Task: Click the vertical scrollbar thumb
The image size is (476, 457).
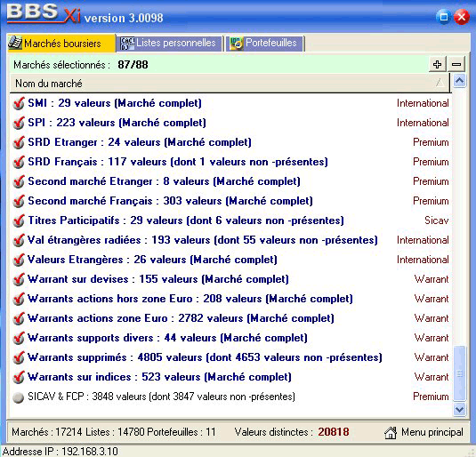Action: (460, 373)
